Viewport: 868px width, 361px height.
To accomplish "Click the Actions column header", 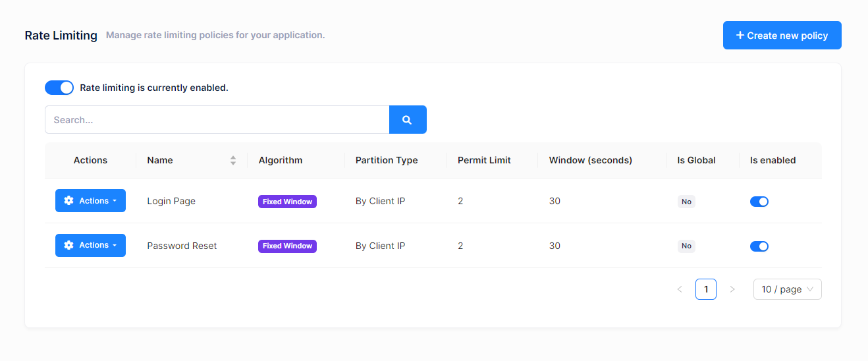I will coord(90,160).
